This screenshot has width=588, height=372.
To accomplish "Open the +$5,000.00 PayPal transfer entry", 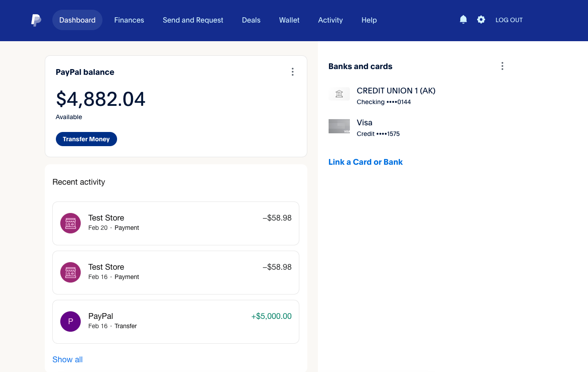I will 176,322.
